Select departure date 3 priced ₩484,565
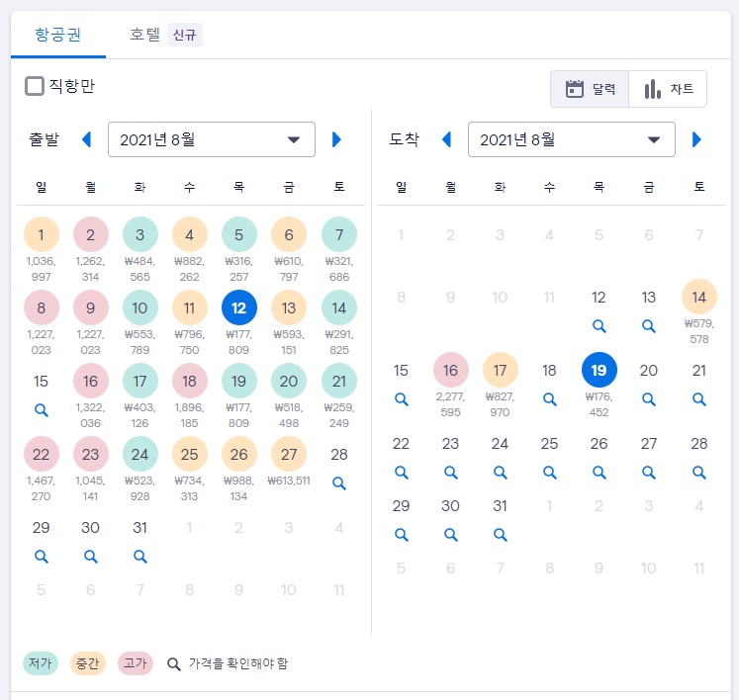The width and height of the screenshot is (739, 700). 139,234
